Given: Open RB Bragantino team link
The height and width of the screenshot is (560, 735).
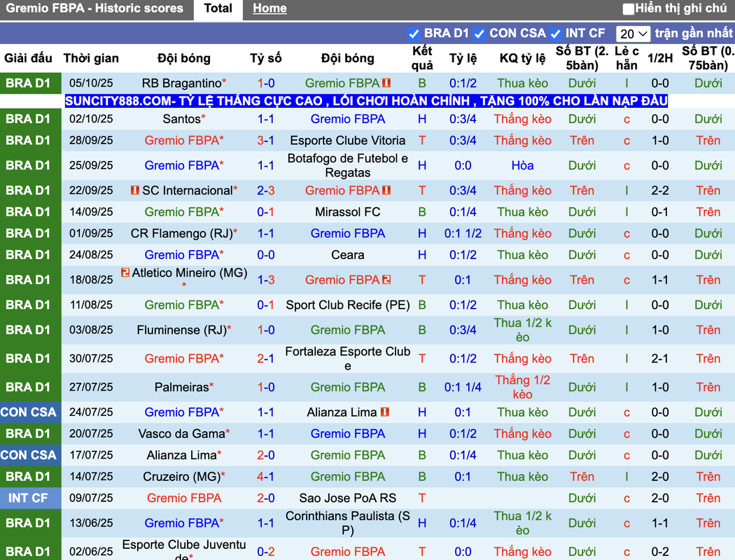Looking at the screenshot, I should (182, 83).
